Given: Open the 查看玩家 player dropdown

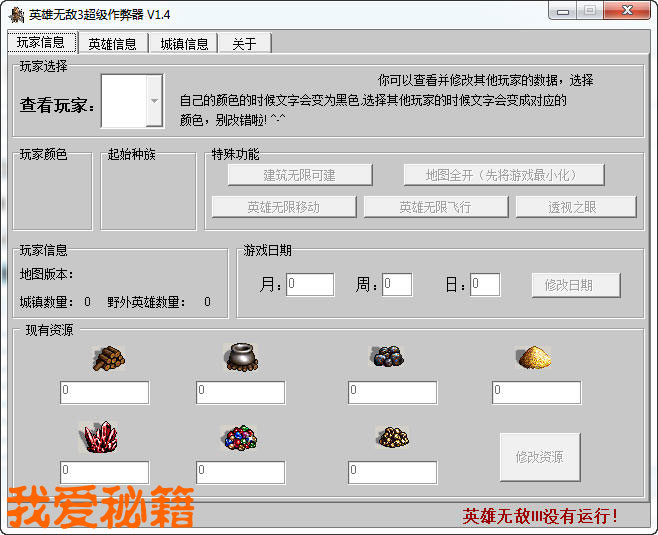Looking at the screenshot, I should pyautogui.click(x=153, y=101).
